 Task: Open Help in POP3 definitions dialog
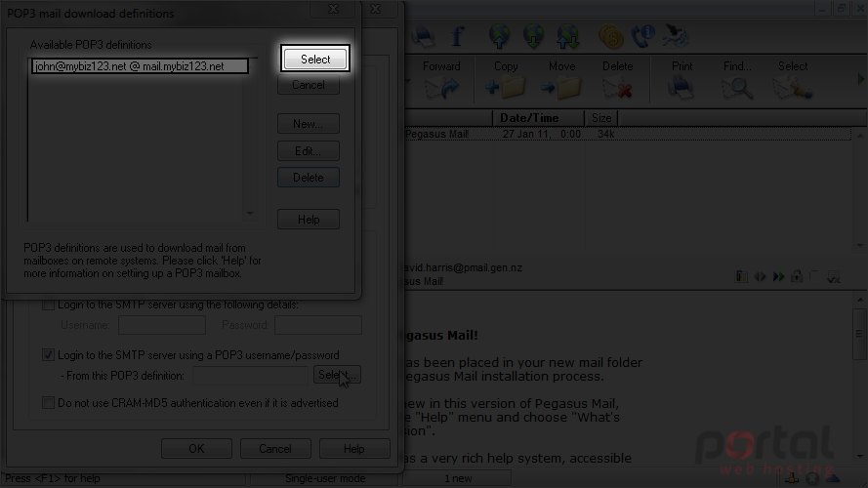click(x=309, y=219)
